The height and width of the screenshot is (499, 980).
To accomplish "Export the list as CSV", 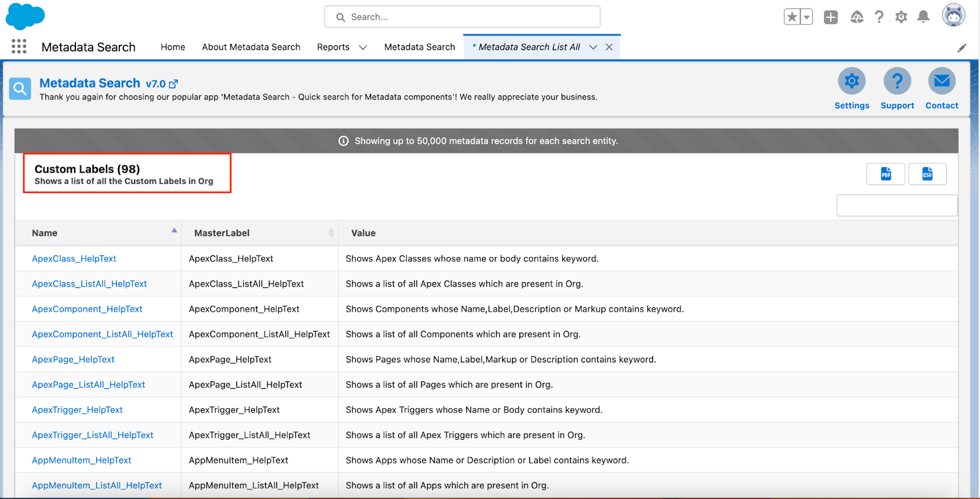I will [927, 174].
